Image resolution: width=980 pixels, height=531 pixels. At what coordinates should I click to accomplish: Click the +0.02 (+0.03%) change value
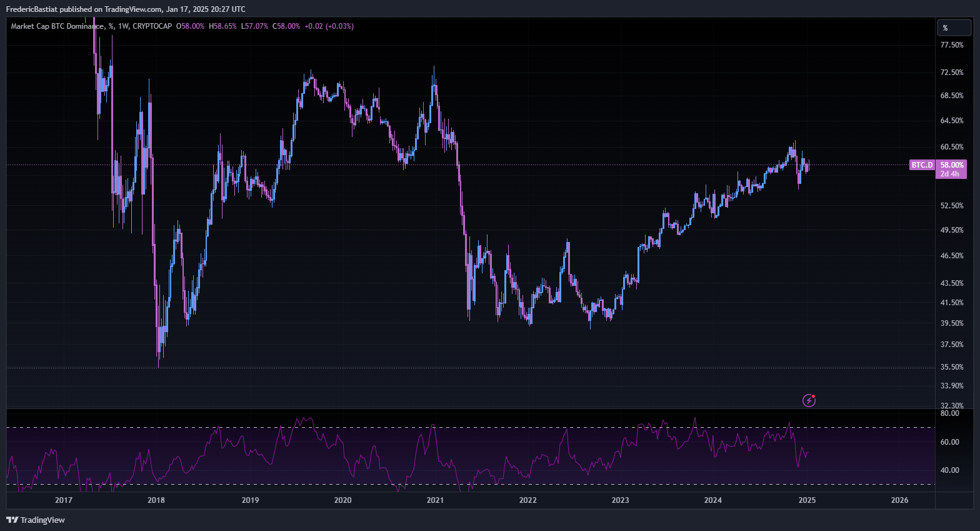pos(329,26)
